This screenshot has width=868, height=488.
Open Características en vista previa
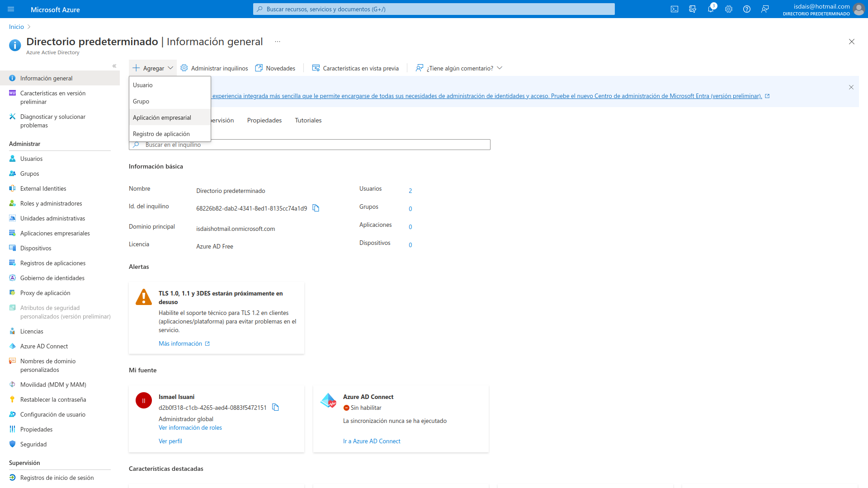355,68
